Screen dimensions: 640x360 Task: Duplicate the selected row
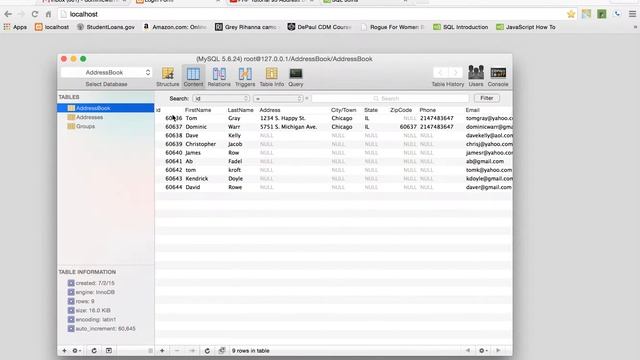click(x=192, y=351)
